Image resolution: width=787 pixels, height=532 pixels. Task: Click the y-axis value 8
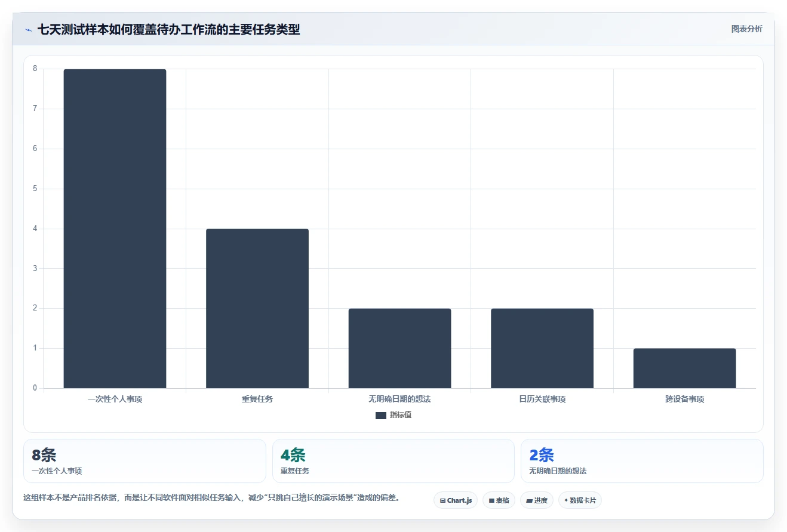click(35, 69)
